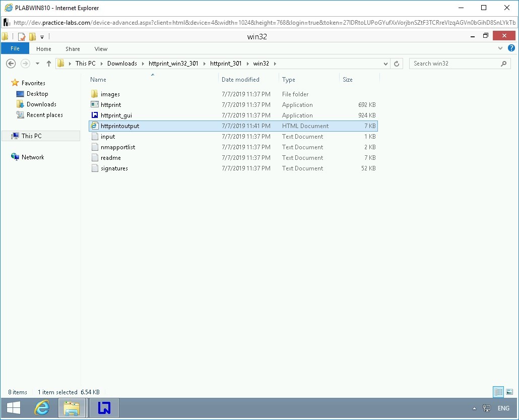Open Explorer help via question mark icon
Screen dimensions: 519x420
tap(511, 48)
